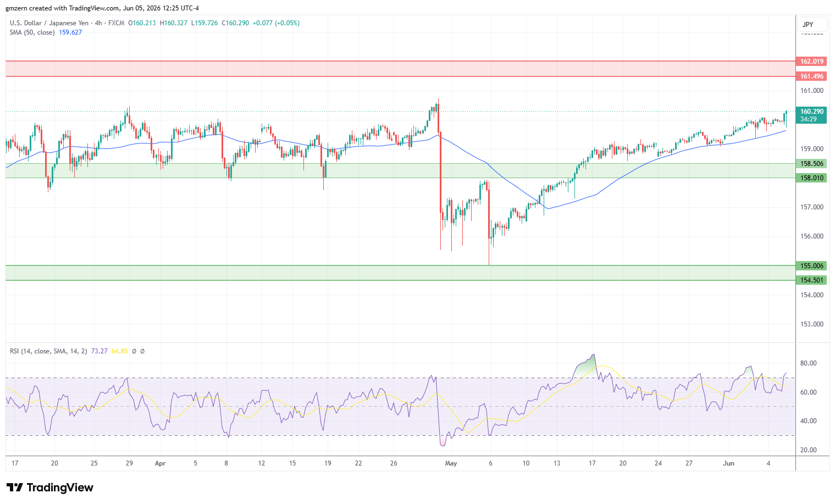Select the 161.496 red price label
This screenshot has width=835, height=504.
[x=811, y=76]
